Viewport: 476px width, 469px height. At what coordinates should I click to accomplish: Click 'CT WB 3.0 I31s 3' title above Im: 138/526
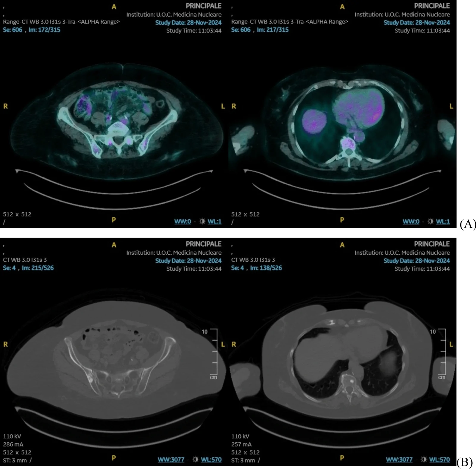pos(253,260)
